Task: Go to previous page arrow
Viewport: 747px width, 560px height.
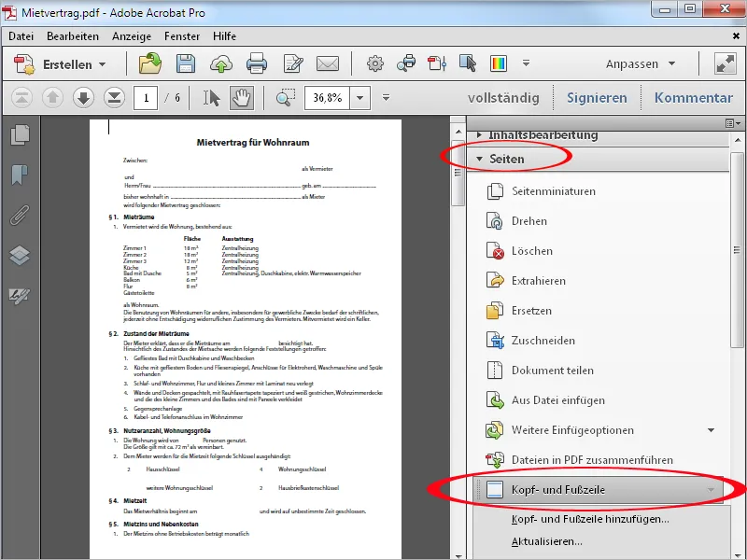Action: 52,98
